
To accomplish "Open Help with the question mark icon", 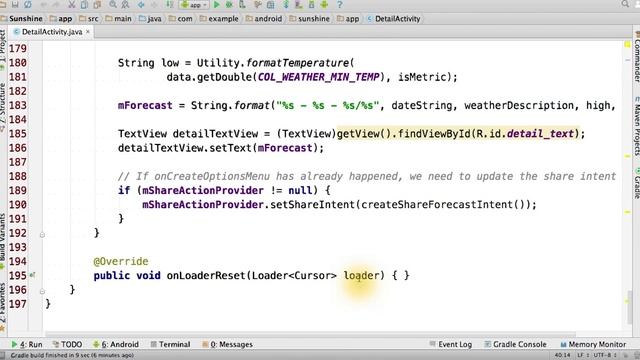I will 340,4.
